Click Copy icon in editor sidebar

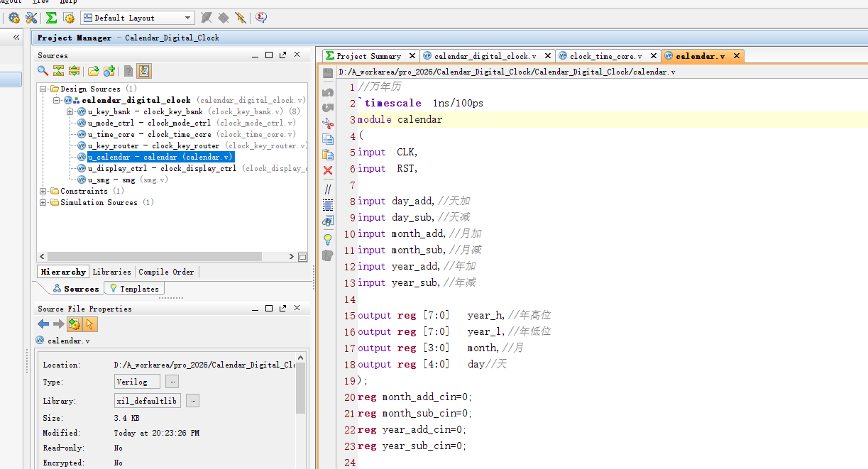[328, 139]
